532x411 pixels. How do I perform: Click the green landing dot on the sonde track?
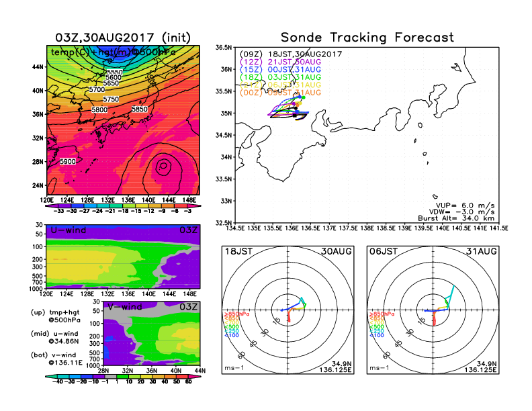click(x=304, y=97)
